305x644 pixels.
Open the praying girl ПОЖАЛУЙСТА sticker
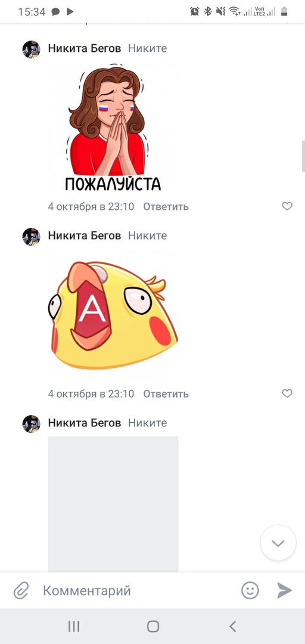tap(113, 128)
